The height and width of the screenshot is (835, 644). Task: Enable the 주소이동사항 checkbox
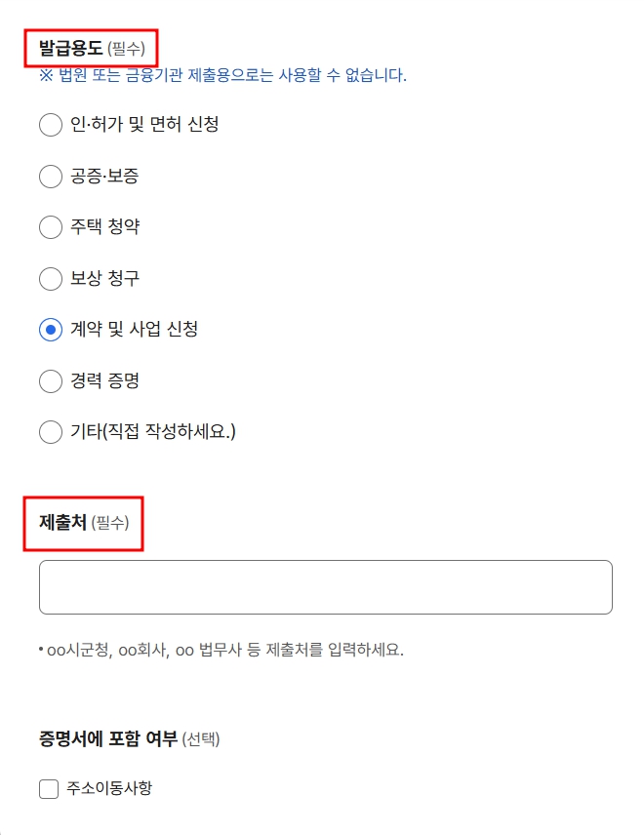coord(48,789)
